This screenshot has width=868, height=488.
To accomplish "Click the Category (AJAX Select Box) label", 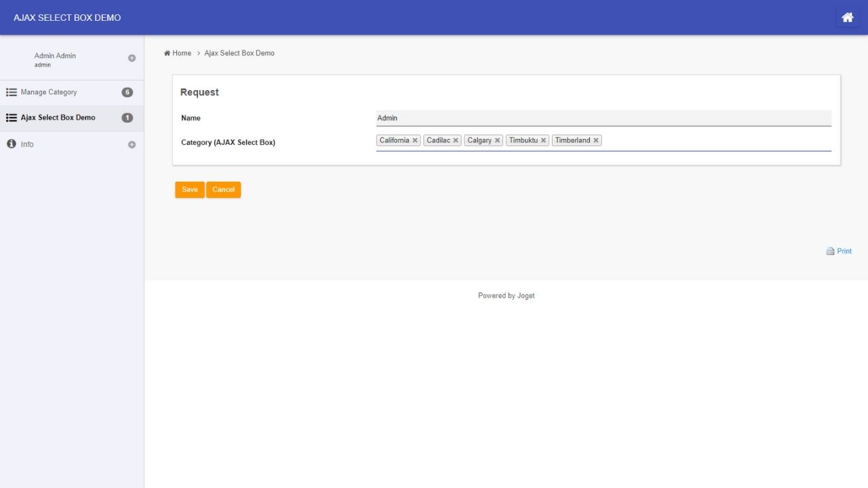I will tap(229, 142).
